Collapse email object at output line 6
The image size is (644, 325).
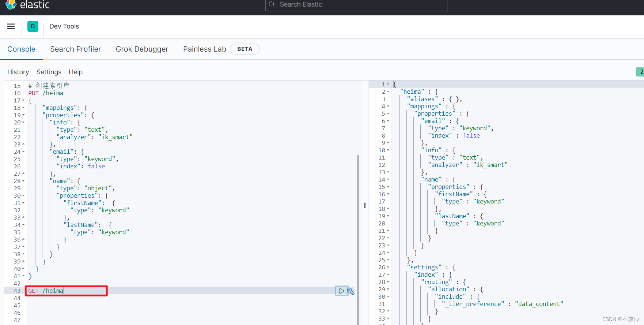(x=388, y=121)
